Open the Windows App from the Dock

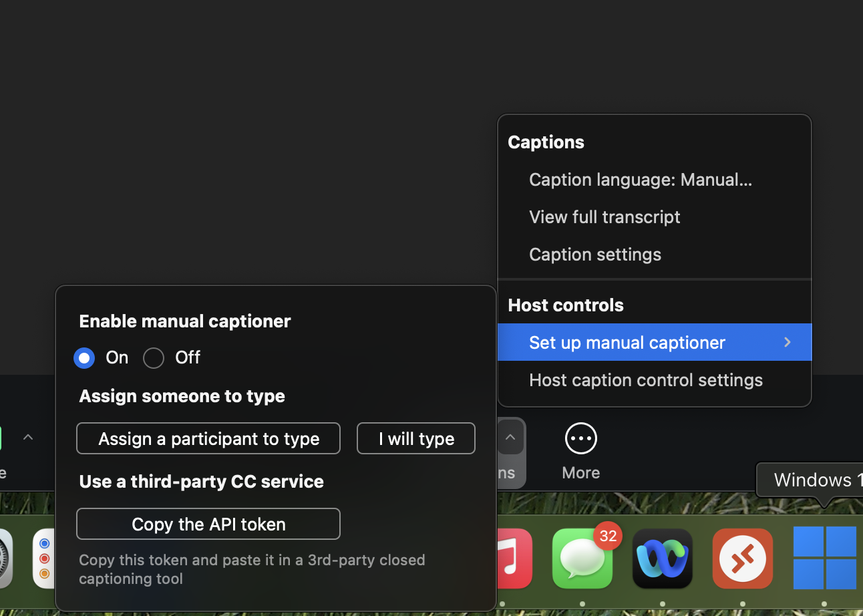(825, 559)
